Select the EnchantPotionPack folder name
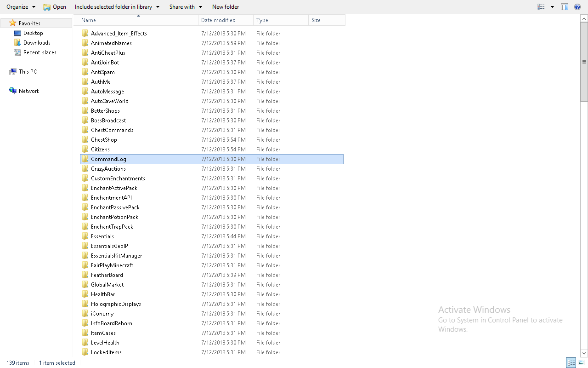The width and height of the screenshot is (588, 368). coord(114,217)
